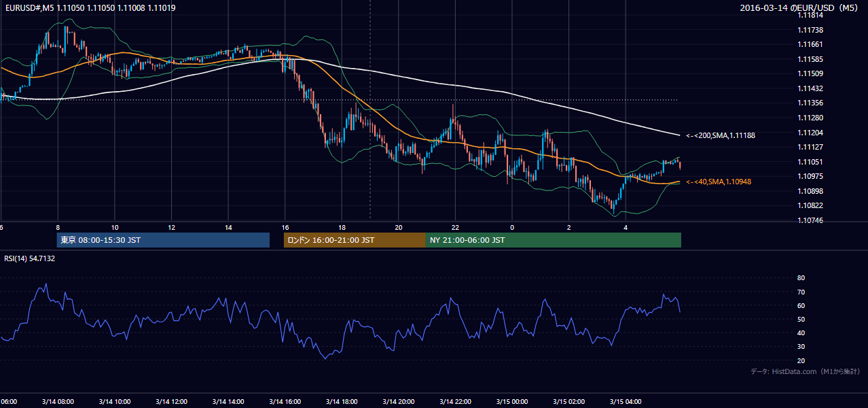
Task: Click the 3/14 20:00 date axis label
Action: pos(399,401)
